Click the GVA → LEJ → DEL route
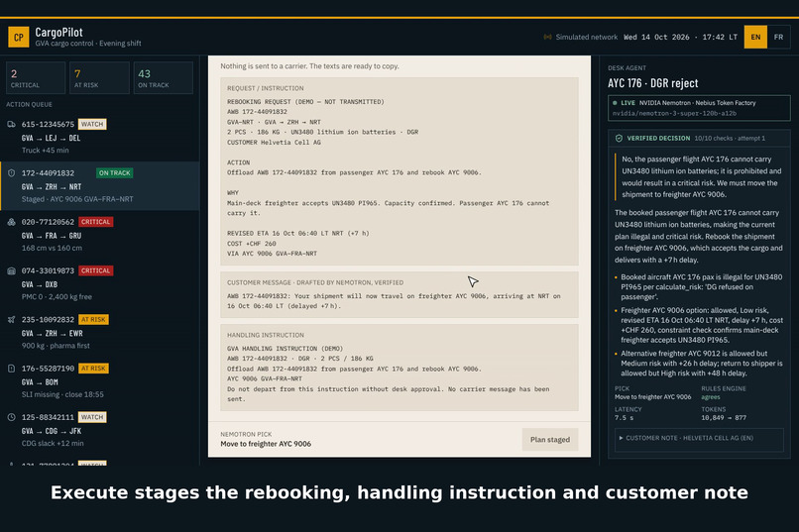The height and width of the screenshot is (532, 799). click(51, 138)
